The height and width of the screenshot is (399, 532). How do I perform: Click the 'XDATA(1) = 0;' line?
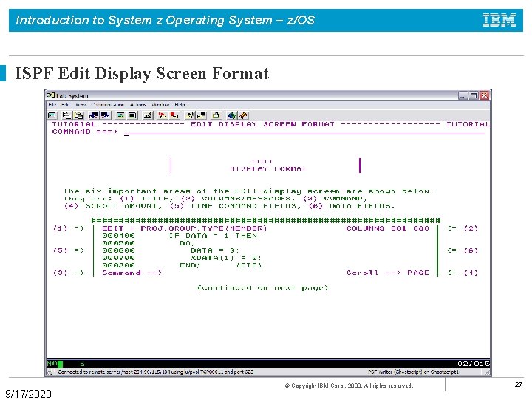tap(226, 258)
